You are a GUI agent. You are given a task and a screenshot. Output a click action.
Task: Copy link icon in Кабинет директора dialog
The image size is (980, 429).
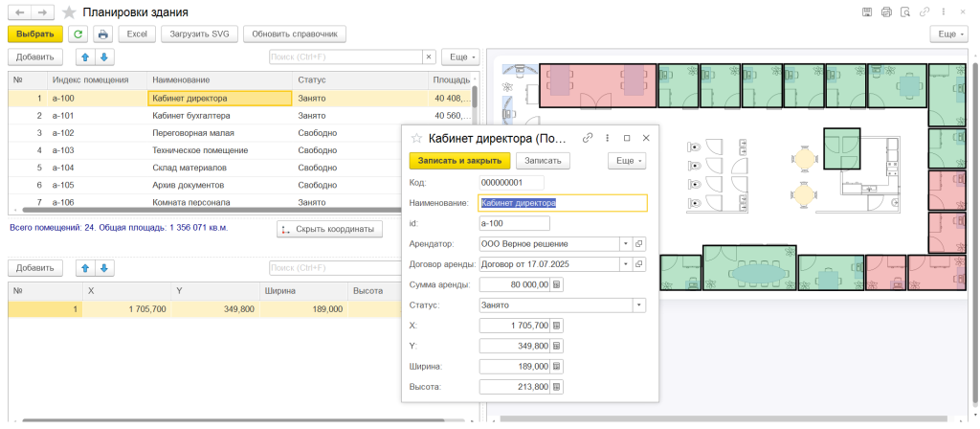[588, 138]
